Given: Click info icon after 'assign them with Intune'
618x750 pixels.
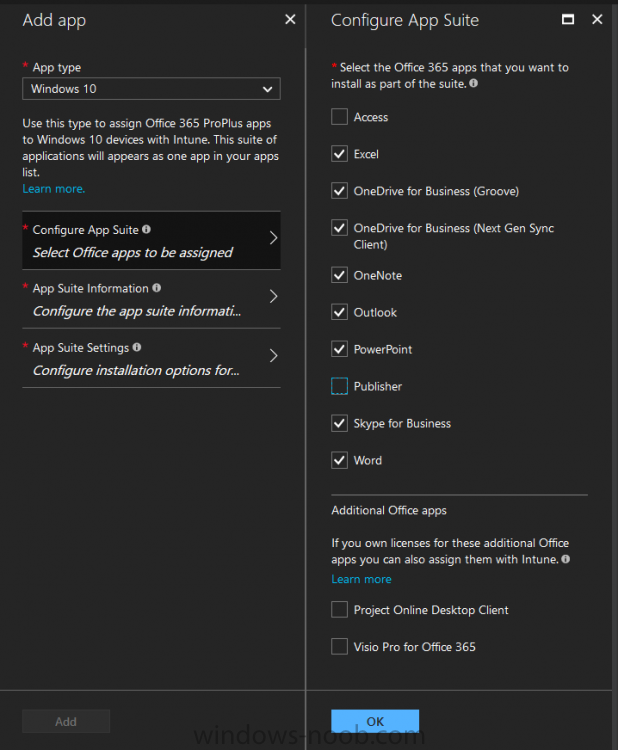Looking at the screenshot, I should pyautogui.click(x=565, y=559).
